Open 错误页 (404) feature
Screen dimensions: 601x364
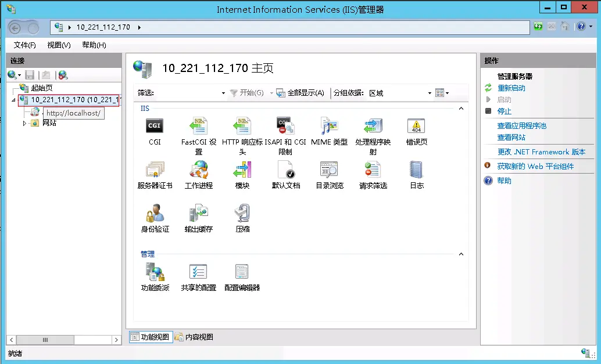(417, 132)
